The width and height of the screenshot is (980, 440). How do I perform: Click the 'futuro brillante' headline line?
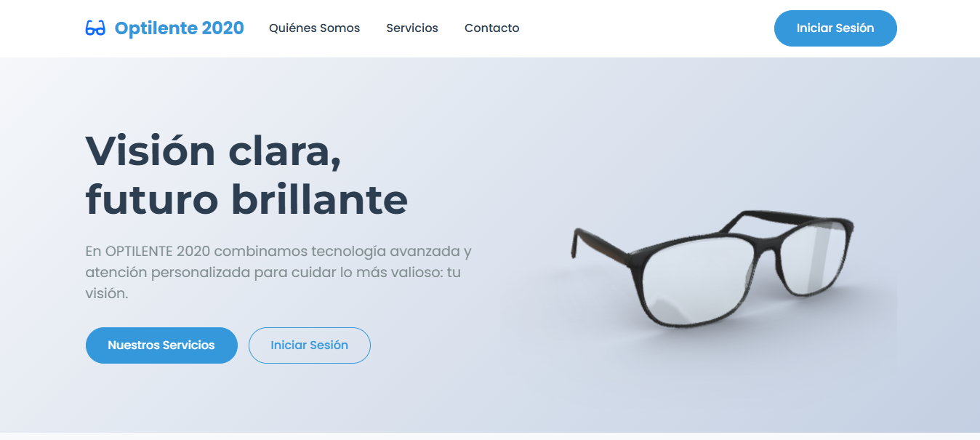click(246, 199)
